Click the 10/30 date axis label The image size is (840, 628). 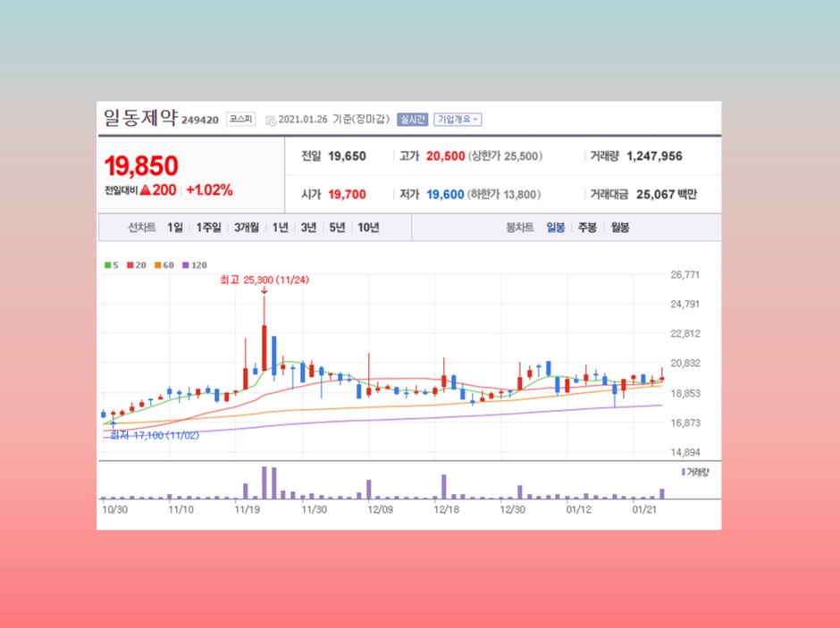tap(115, 509)
